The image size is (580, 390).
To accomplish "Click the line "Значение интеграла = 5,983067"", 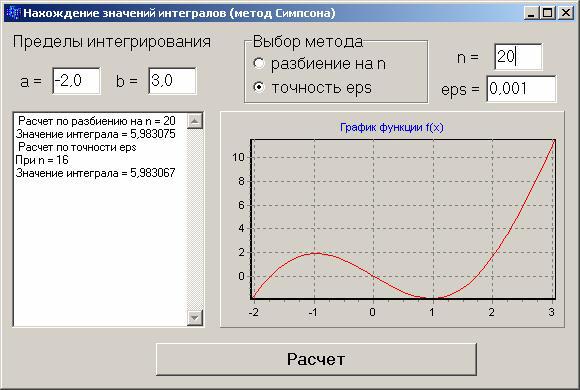I will (95, 173).
